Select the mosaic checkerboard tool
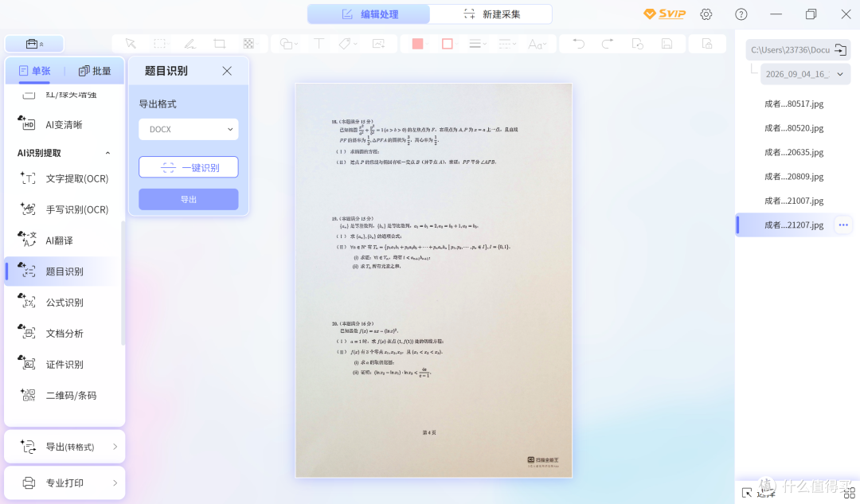 pyautogui.click(x=249, y=44)
